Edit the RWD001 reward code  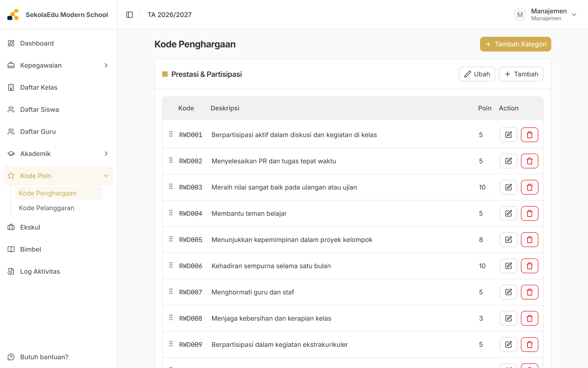(508, 135)
